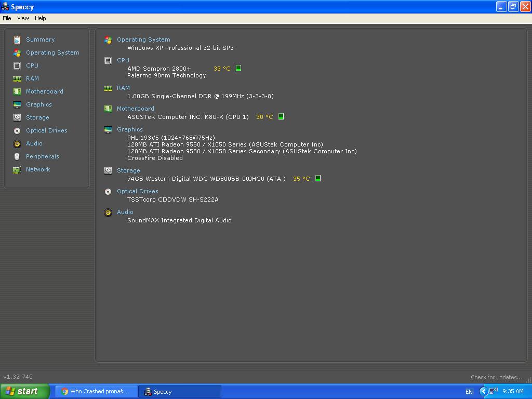Viewport: 532px width, 399px height.
Task: Click the disc icon beside Optical Drives heading
Action: point(108,192)
